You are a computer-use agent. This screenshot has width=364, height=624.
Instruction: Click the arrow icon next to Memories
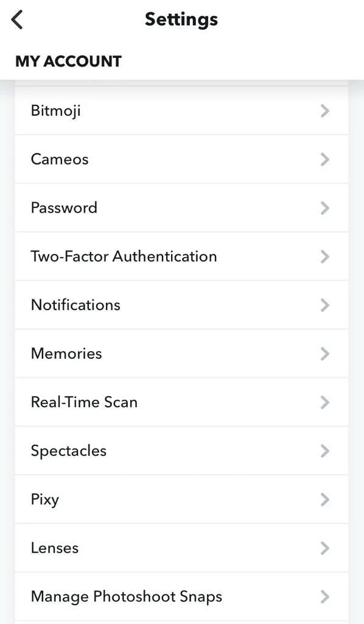[325, 354]
